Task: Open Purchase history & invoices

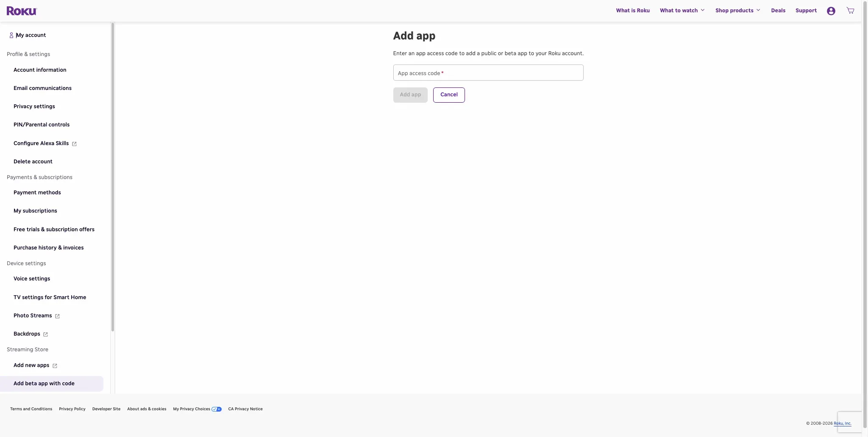Action: coord(49,248)
